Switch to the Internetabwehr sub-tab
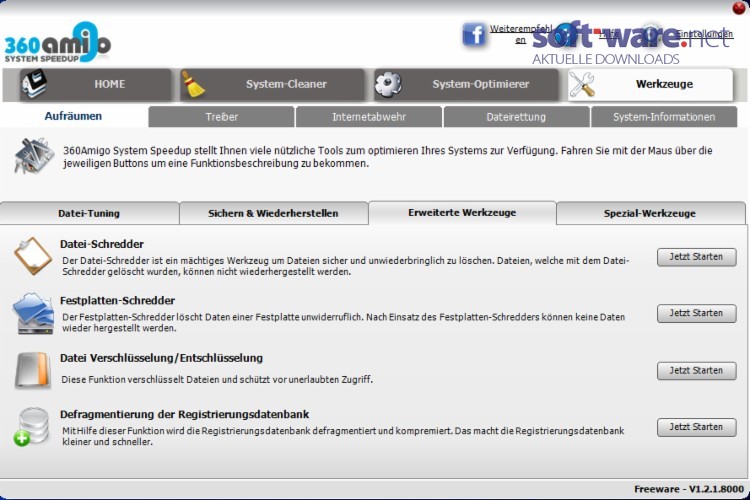 [x=369, y=117]
